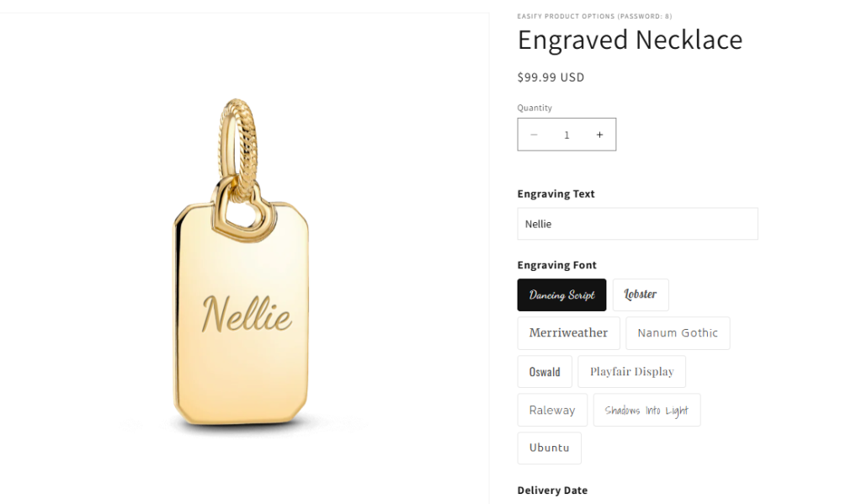Select the Dancing Script font option
This screenshot has width=862, height=504.
(561, 295)
